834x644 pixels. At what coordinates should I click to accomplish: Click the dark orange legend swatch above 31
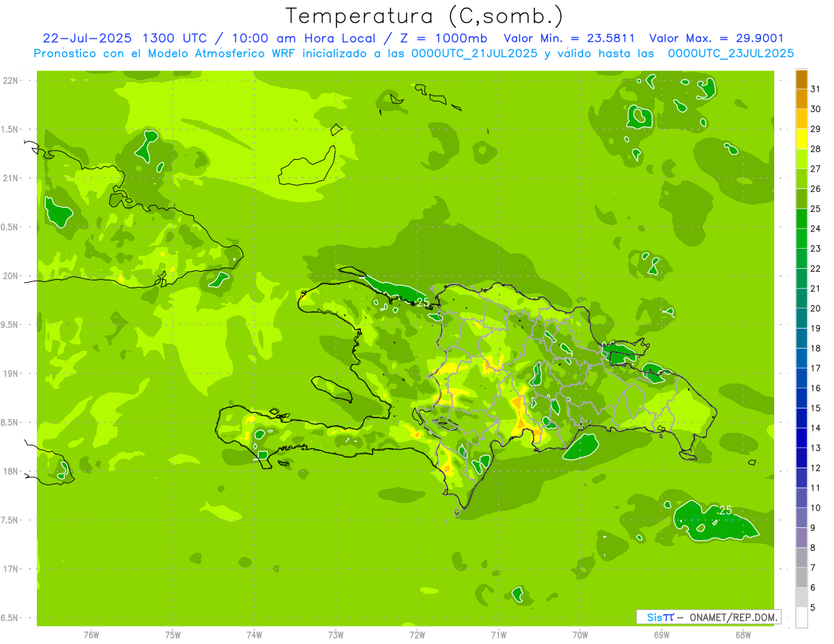pos(801,79)
